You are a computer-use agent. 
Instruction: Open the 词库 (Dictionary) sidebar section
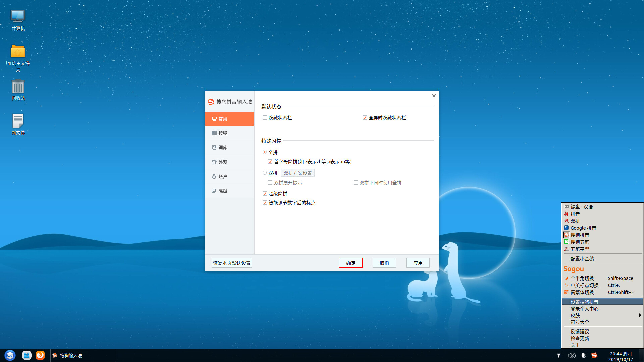point(223,147)
